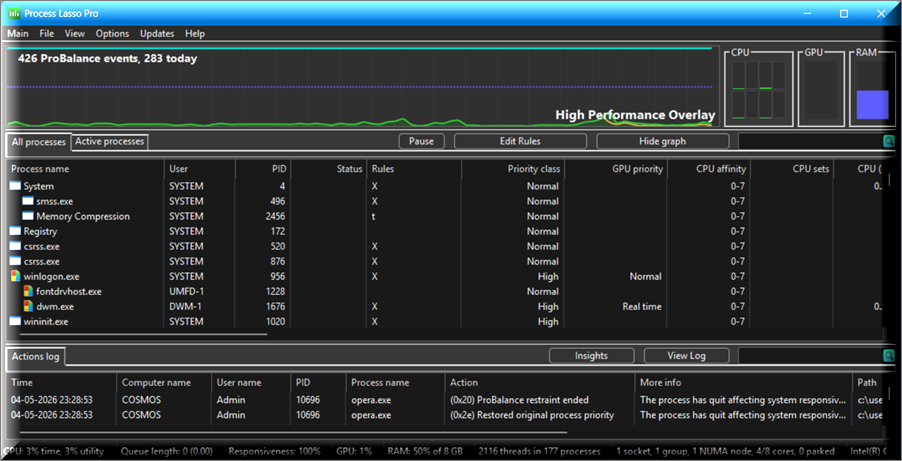Click the process search magnifier icon
Viewport: 902px width, 461px height.
pyautogui.click(x=889, y=141)
